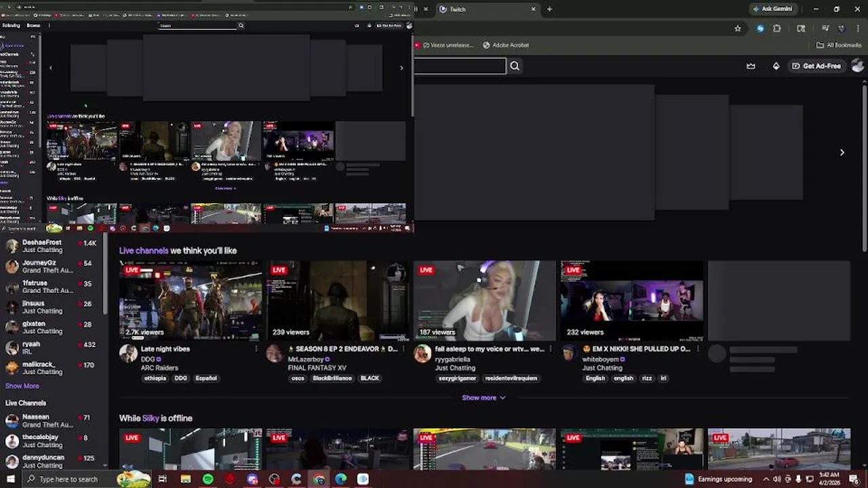The height and width of the screenshot is (488, 868).
Task: Open the Veeze unreleased bookmark
Action: (443, 45)
